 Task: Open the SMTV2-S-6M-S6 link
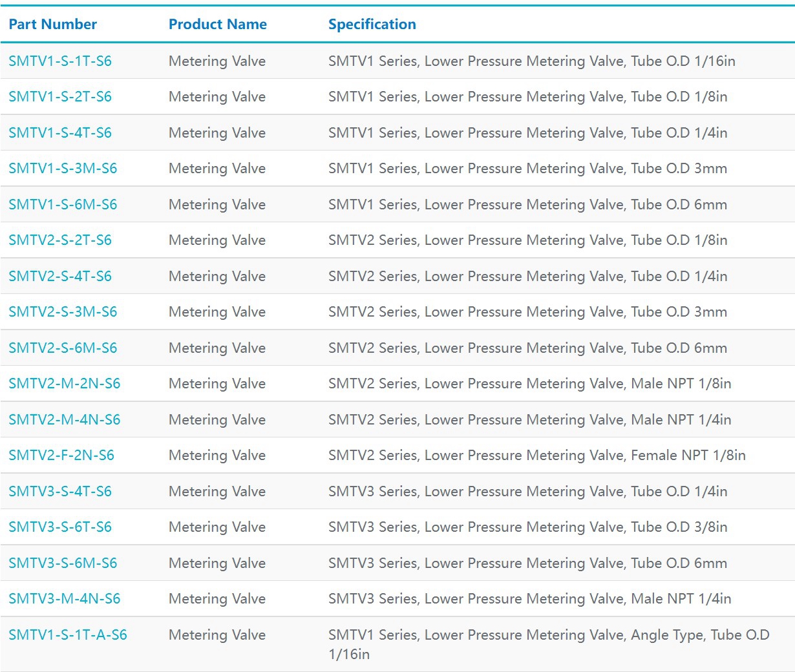(x=63, y=348)
